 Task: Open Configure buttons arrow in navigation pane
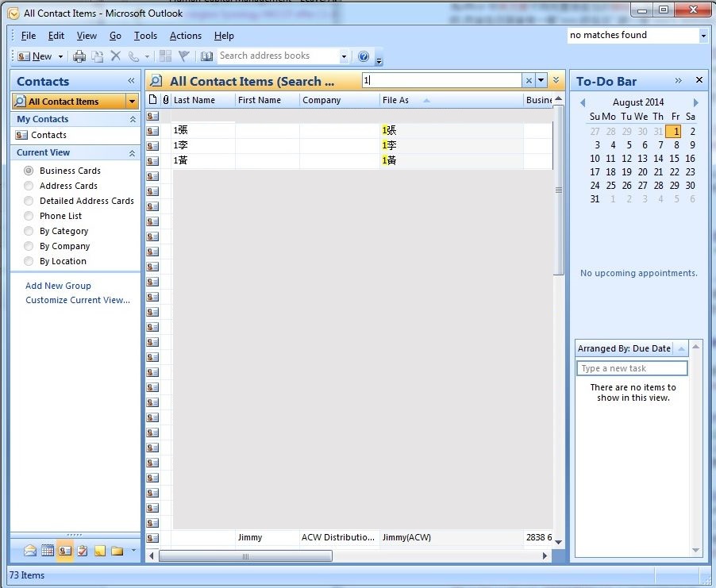(133, 551)
